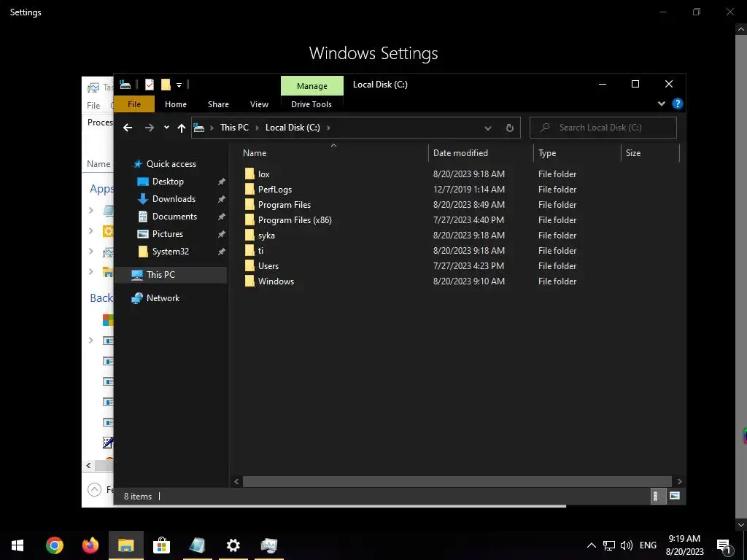
Task: Click the pin icon beside Downloads
Action: (x=221, y=199)
